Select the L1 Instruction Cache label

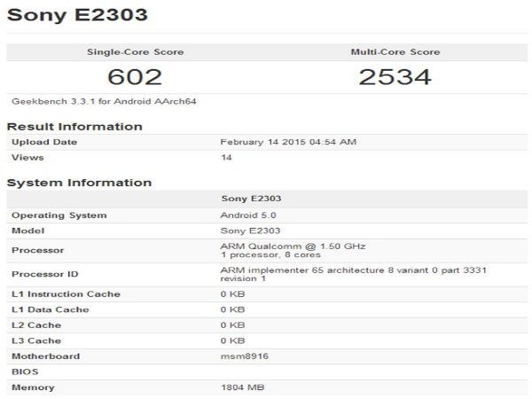[66, 294]
